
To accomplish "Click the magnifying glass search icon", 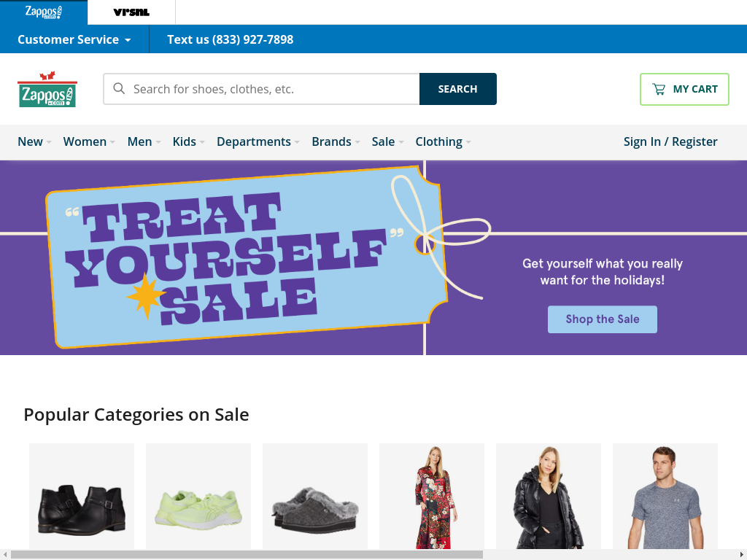I will (x=119, y=88).
